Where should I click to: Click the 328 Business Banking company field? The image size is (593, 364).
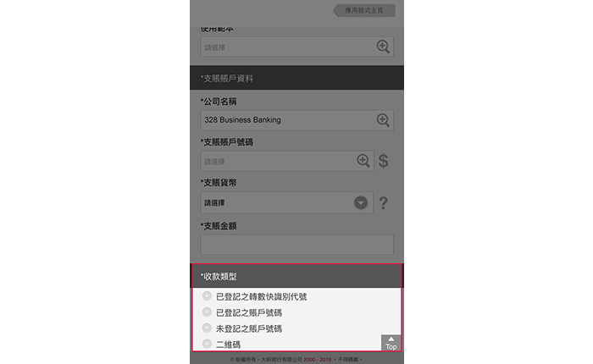point(296,120)
